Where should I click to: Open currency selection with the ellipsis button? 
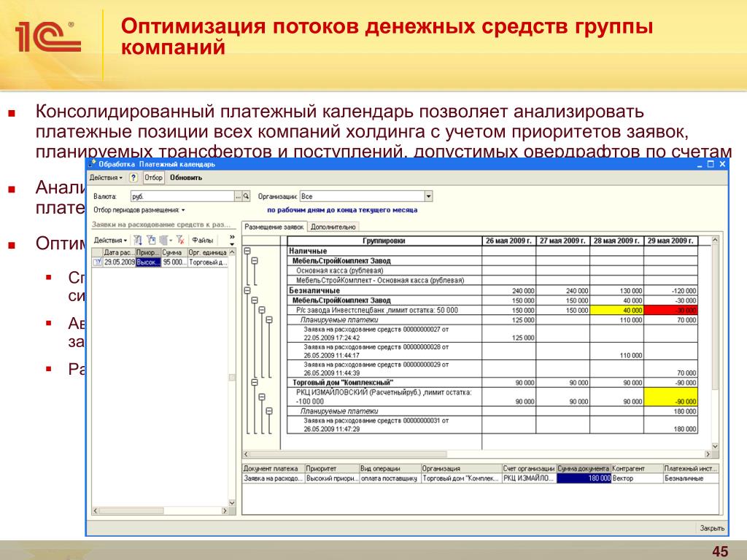coord(239,196)
